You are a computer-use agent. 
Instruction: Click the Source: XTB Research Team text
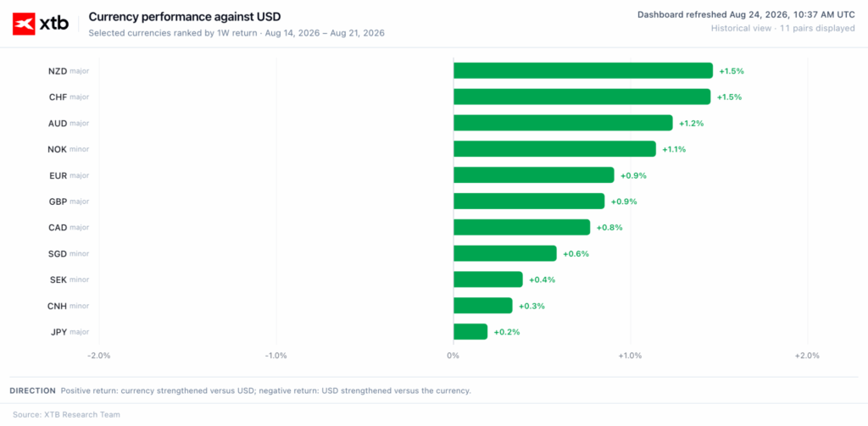pyautogui.click(x=66, y=414)
